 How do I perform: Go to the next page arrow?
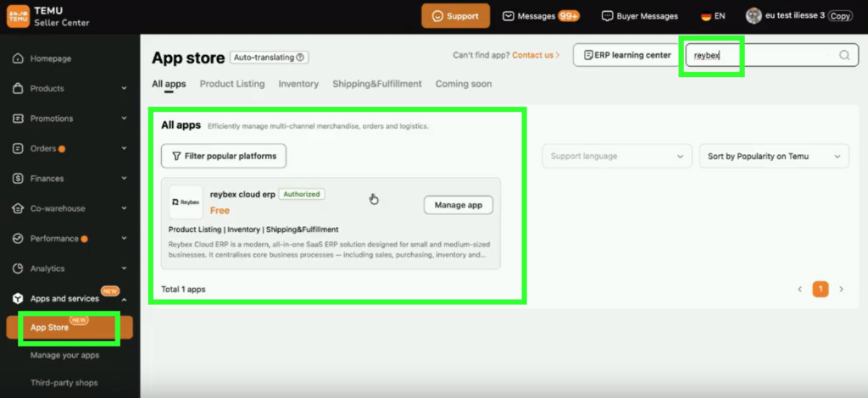pyautogui.click(x=842, y=289)
